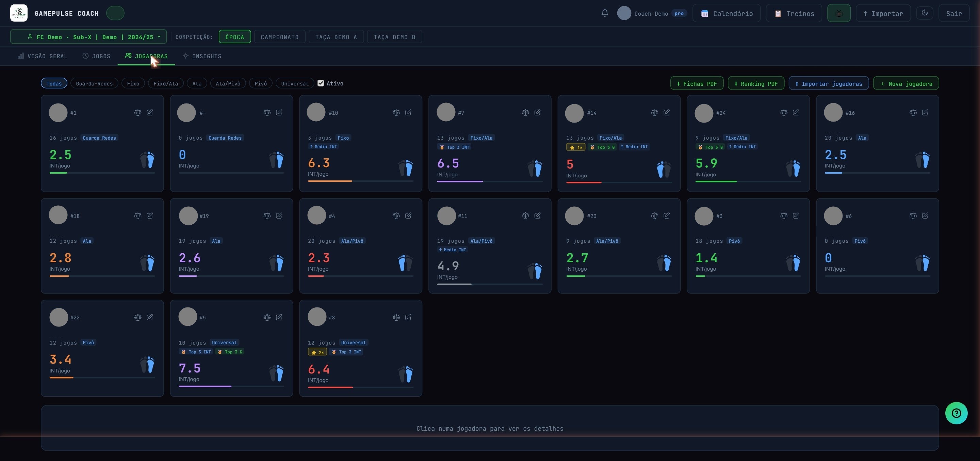Click feet icon on player #22 card
Viewport: 980px width, 461px height.
click(x=147, y=364)
